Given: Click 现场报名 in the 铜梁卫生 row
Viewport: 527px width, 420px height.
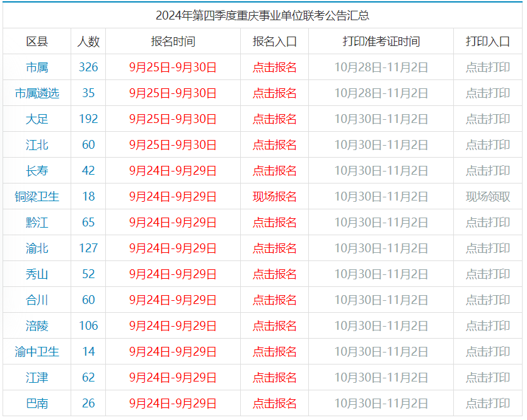Looking at the screenshot, I should pos(274,197).
